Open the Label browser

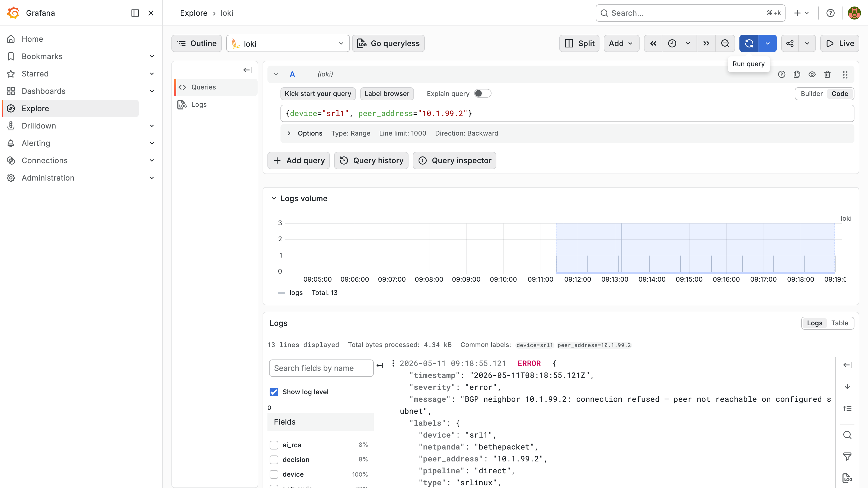[387, 94]
